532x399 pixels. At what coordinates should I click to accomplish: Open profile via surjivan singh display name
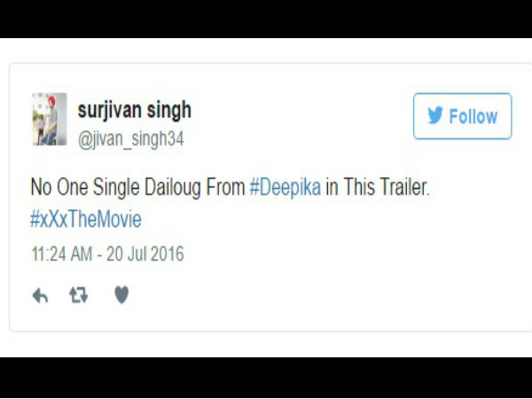coord(135,110)
